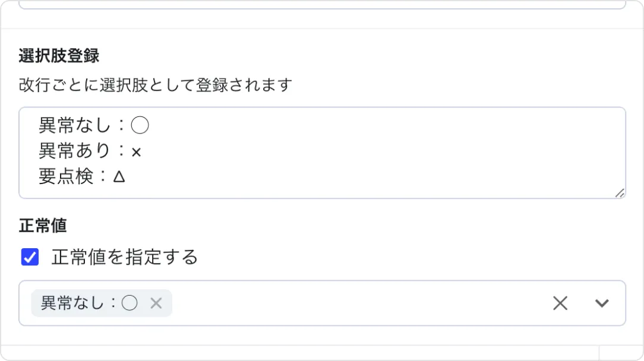Remove the 異常なし：◯ tag from normal value
Screen dimensions: 644x361
[156, 303]
